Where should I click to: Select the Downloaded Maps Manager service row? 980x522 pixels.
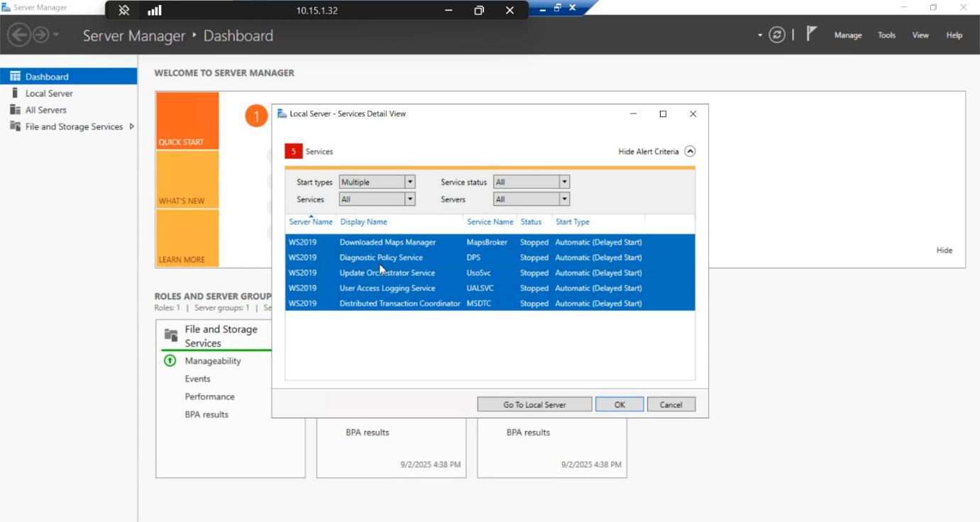pos(490,242)
